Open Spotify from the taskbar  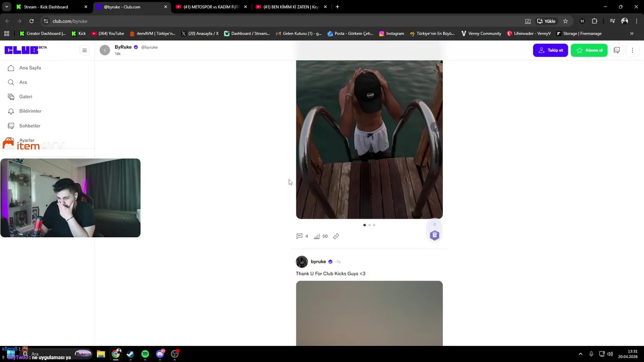pyautogui.click(x=145, y=354)
